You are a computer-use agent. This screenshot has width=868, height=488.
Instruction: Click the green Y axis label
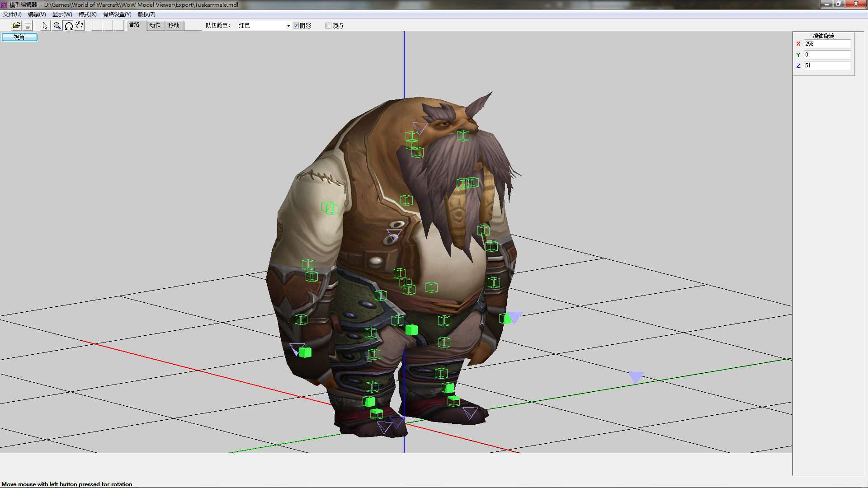coord(798,55)
